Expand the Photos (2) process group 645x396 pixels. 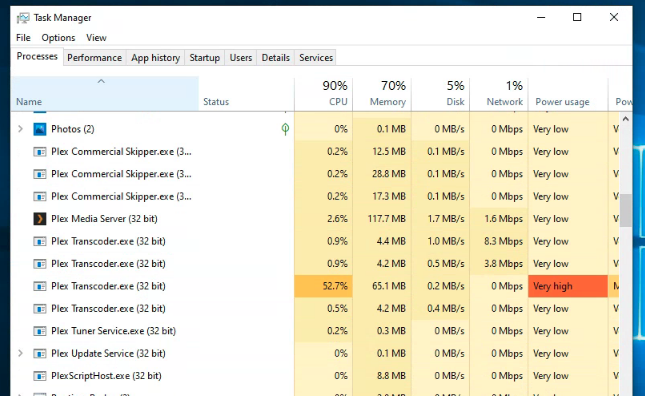(x=20, y=129)
